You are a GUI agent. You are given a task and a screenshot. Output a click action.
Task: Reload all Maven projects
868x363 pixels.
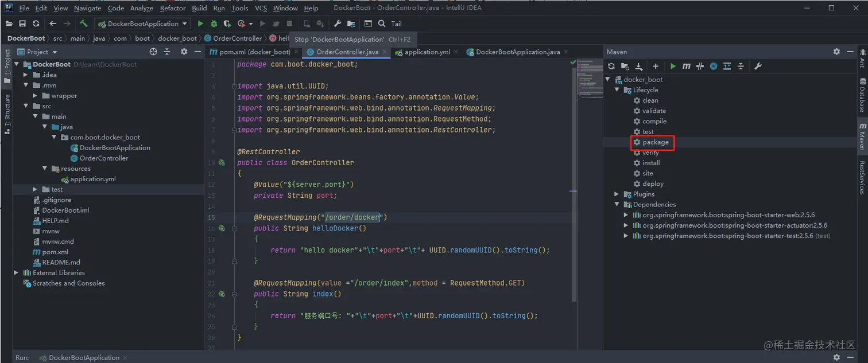[611, 67]
